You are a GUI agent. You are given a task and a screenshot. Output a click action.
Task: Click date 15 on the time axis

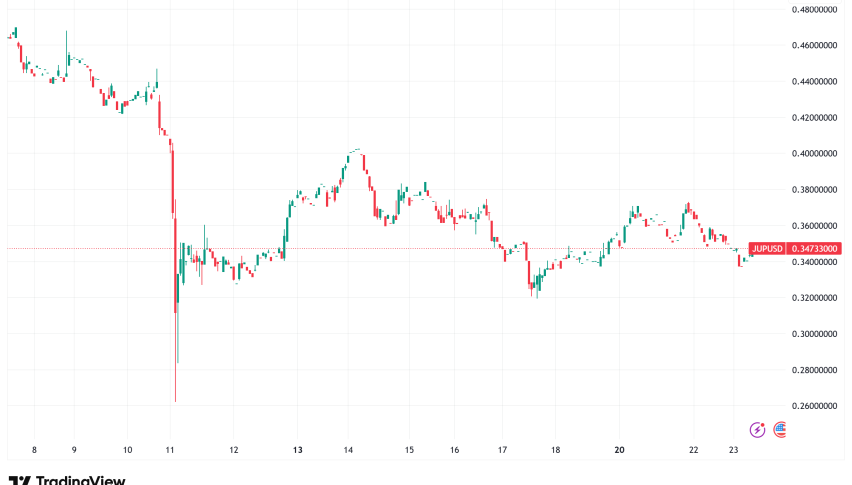[409, 451]
